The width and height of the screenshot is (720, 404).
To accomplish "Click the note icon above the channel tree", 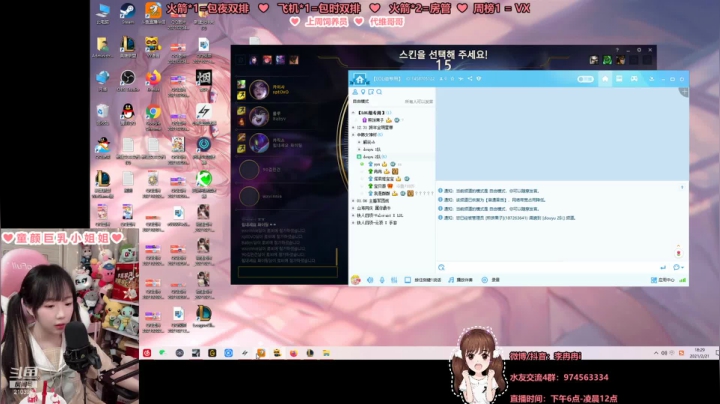I will (x=371, y=92).
